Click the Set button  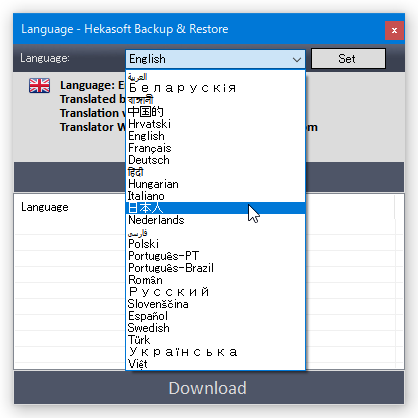pyautogui.click(x=348, y=59)
